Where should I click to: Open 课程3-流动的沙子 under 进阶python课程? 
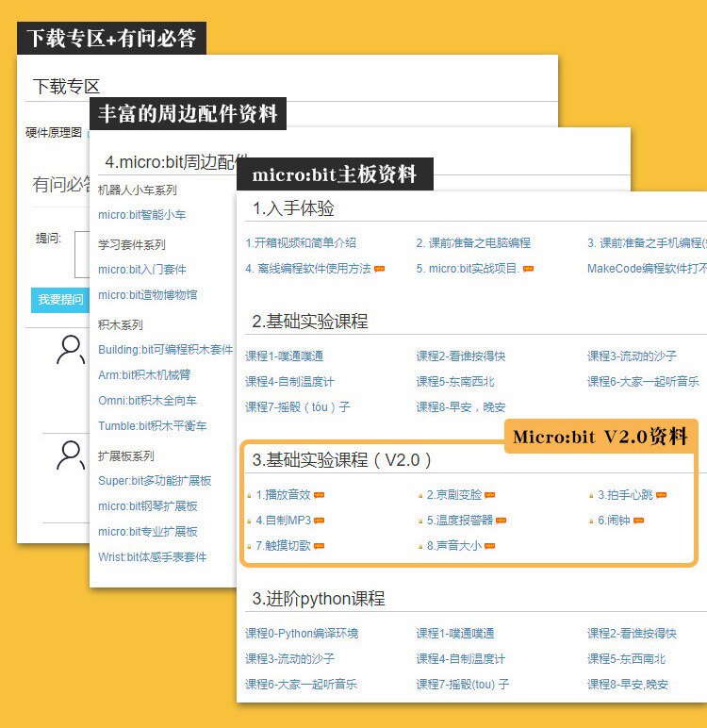[289, 659]
